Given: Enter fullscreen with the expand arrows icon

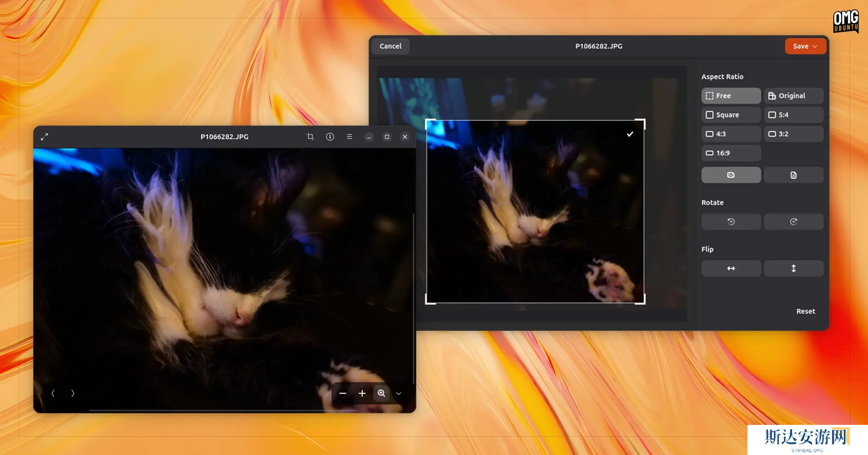Looking at the screenshot, I should point(45,137).
